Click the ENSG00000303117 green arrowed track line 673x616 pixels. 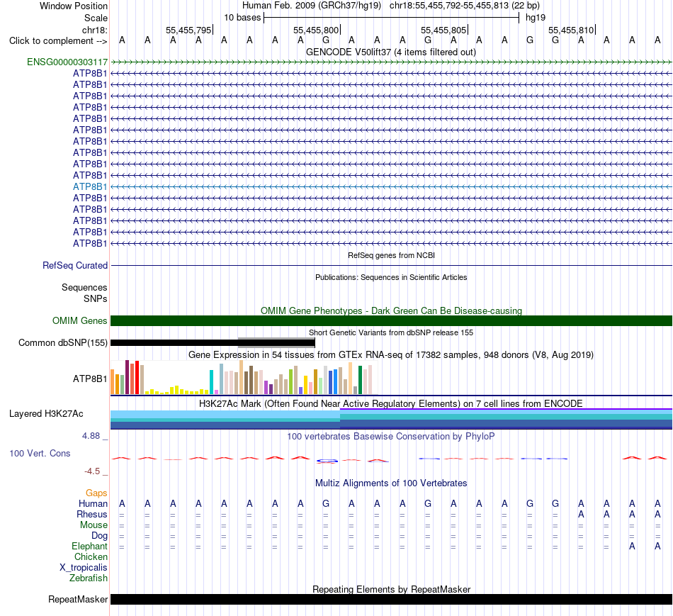pyautogui.click(x=391, y=62)
